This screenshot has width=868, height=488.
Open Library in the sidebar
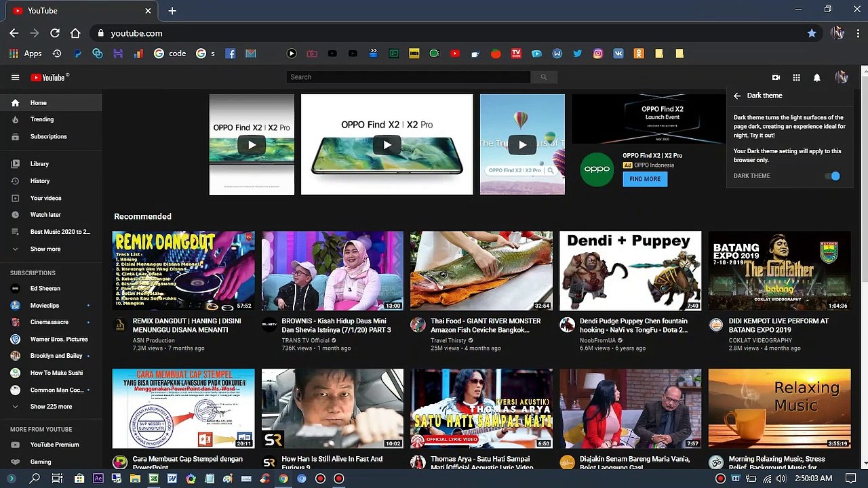[51, 164]
